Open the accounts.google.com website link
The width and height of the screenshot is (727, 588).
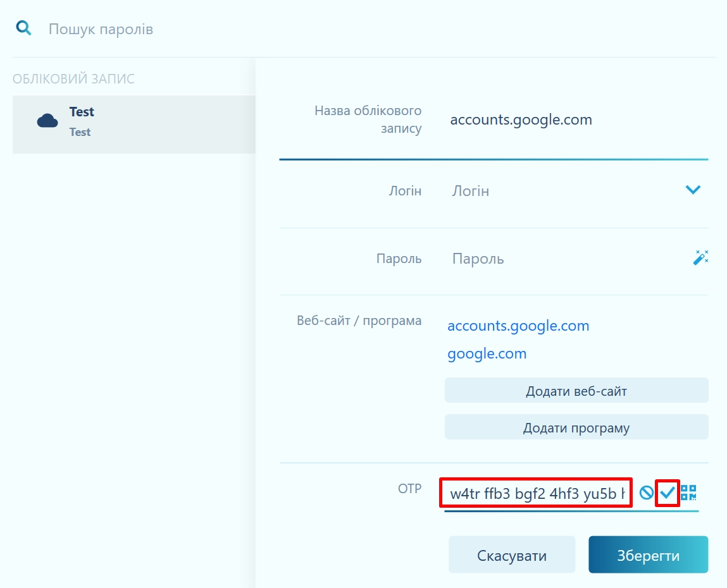518,326
